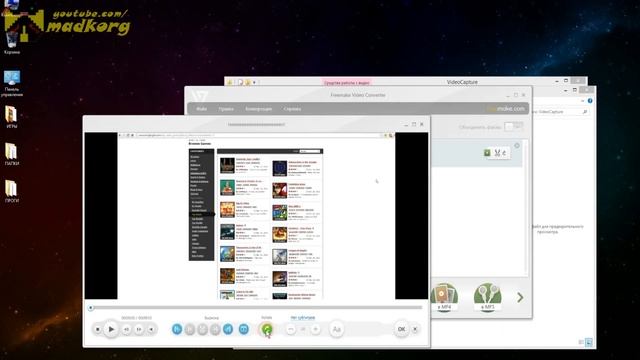Open the Нет субтитров subtitles link
Image resolution: width=640 pixels, height=360 pixels.
[302, 318]
